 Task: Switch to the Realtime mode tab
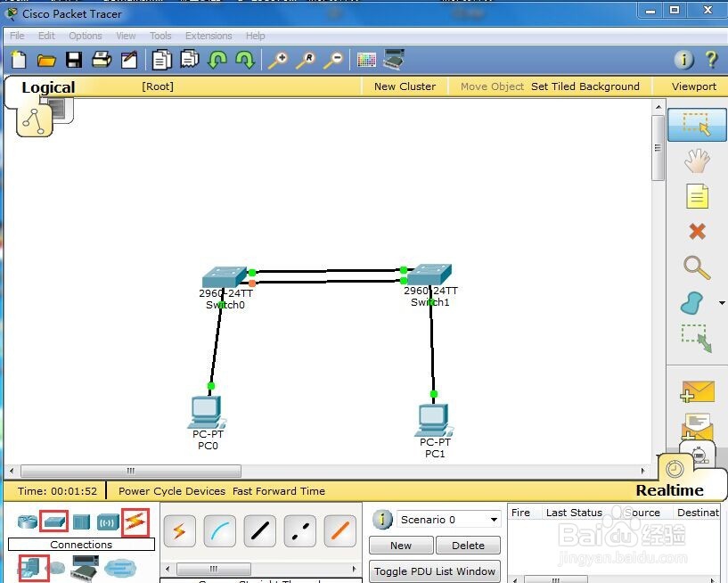pos(669,490)
